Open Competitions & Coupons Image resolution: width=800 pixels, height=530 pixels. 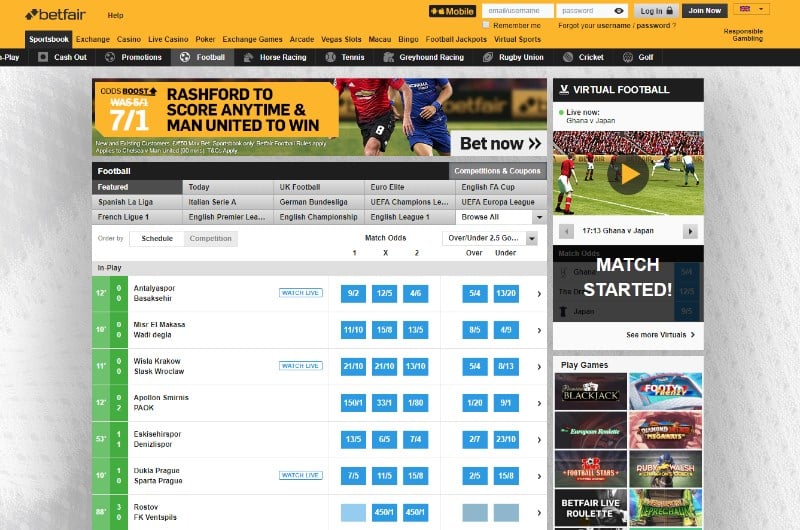tap(497, 171)
